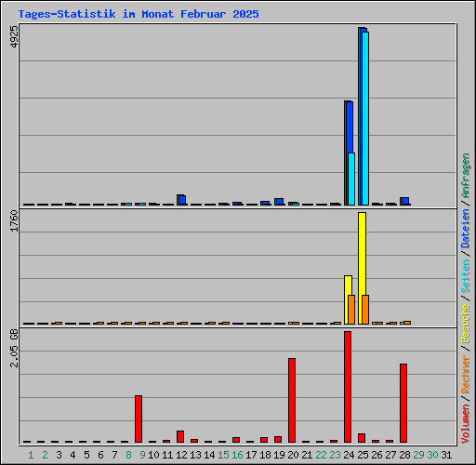Click the orange Rechner bar on day 24
This screenshot has height=465, width=476.
click(351, 310)
